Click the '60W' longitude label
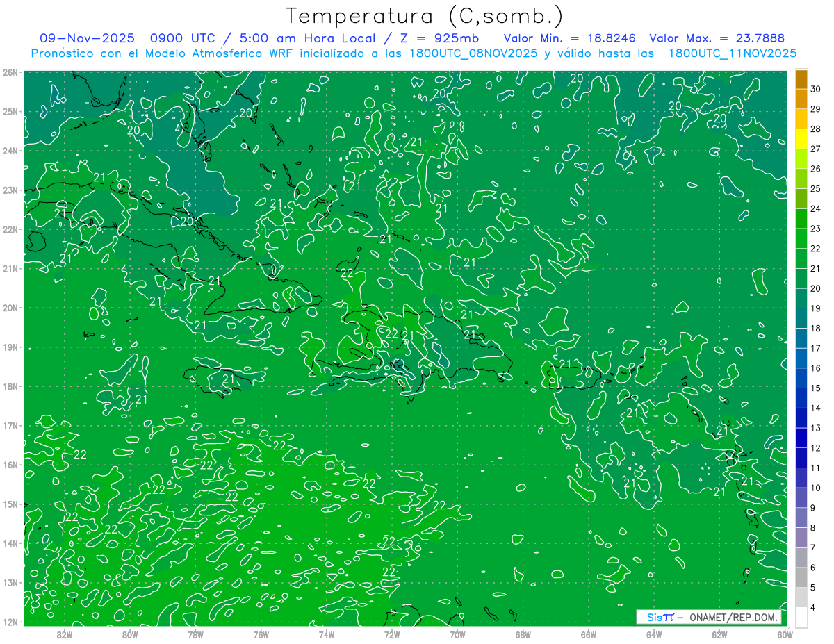This screenshot has width=834, height=644. tap(784, 634)
